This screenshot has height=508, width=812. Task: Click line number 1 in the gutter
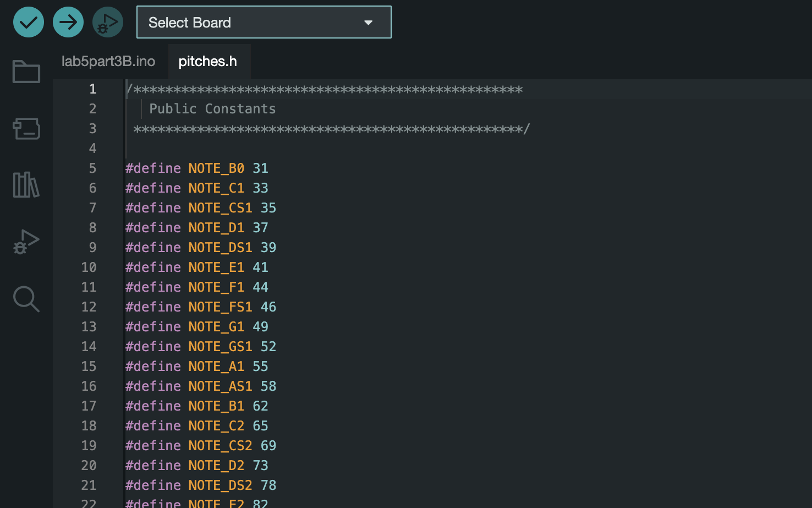pos(92,89)
